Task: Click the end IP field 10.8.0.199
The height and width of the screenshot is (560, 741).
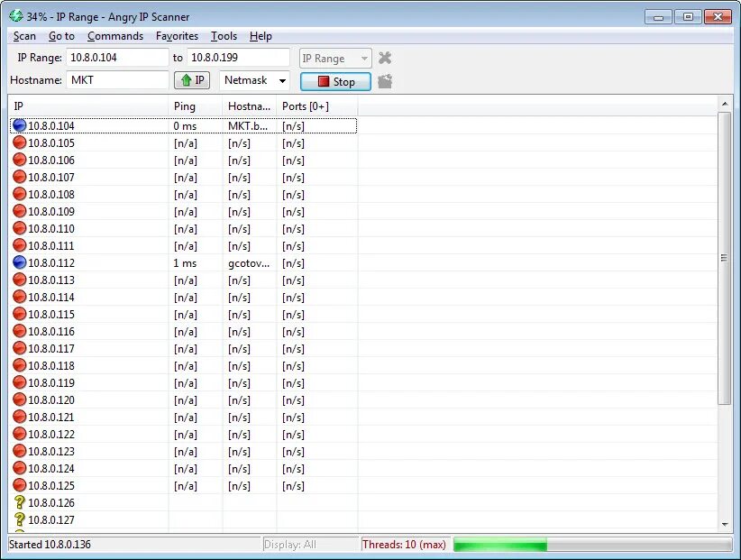Action: coord(238,58)
